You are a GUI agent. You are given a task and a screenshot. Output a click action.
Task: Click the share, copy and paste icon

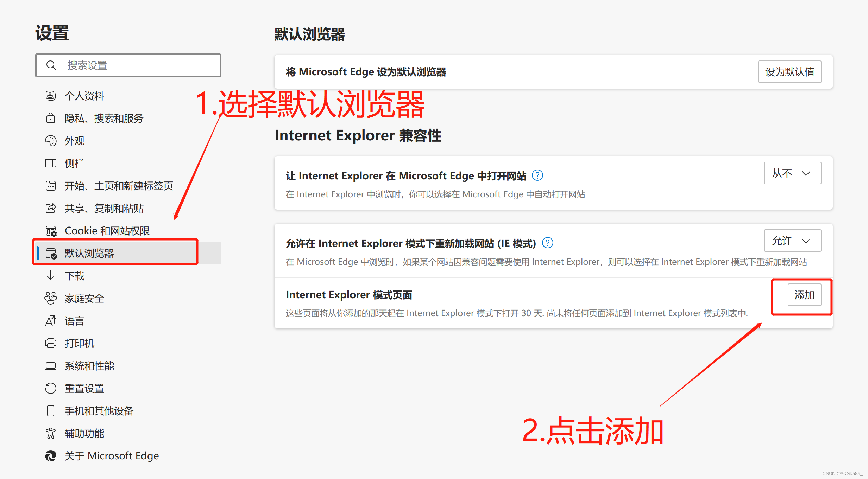coord(51,208)
